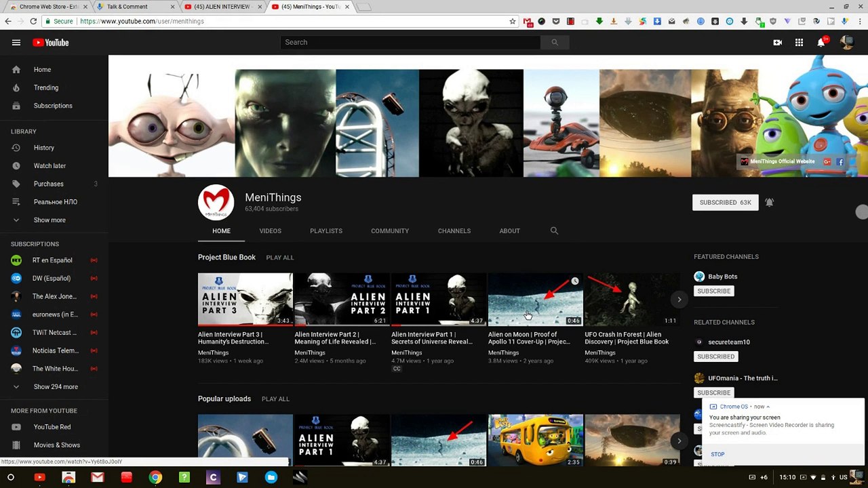Add Alien on Moon video to Watch later
Viewport: 868px width, 488px height.
click(574, 281)
